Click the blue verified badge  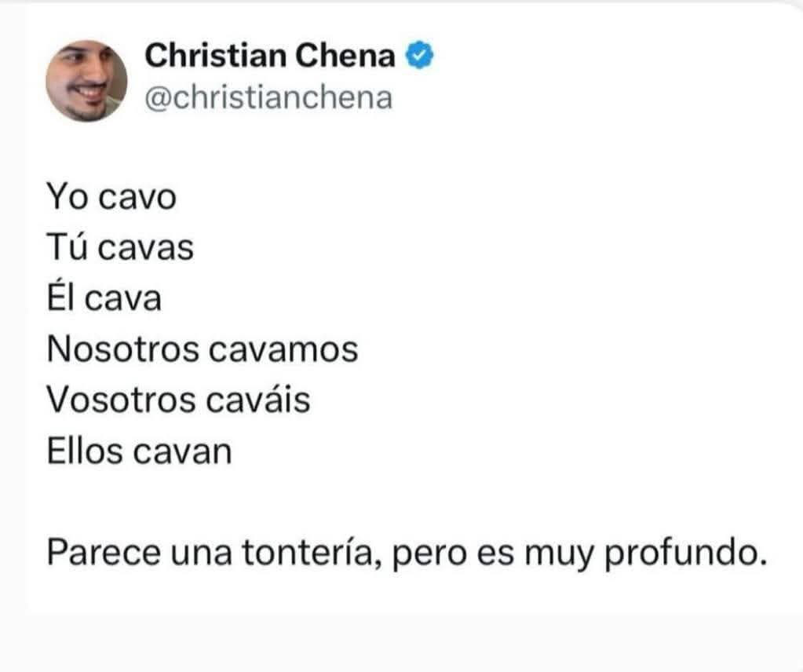point(416,56)
